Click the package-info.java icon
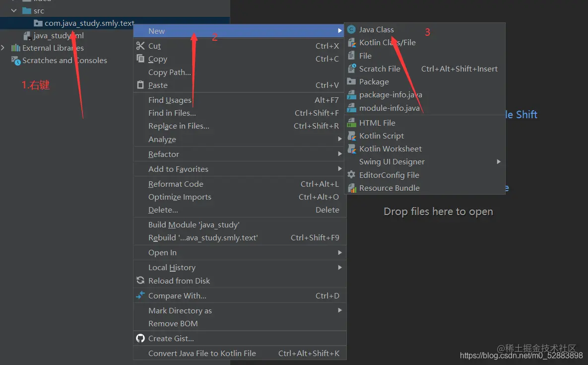This screenshot has height=365, width=588. 351,94
